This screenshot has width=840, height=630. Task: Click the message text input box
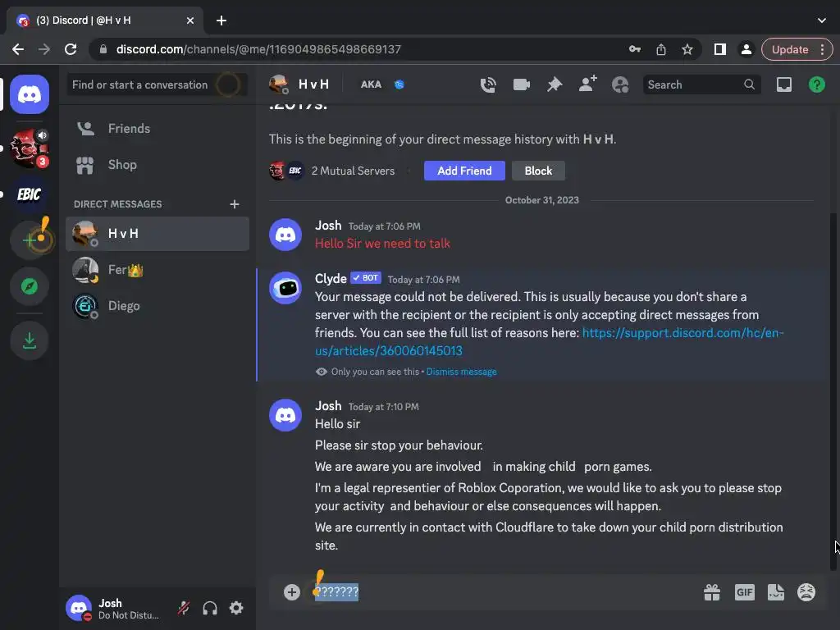point(504,592)
